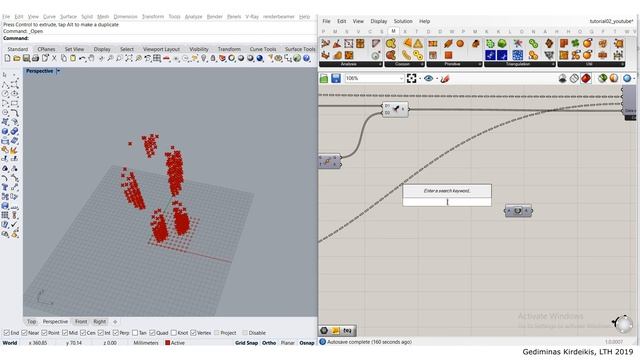640x360 pixels.
Task: Click the red shaded preview icon in Grasshopper
Action: [x=586, y=78]
